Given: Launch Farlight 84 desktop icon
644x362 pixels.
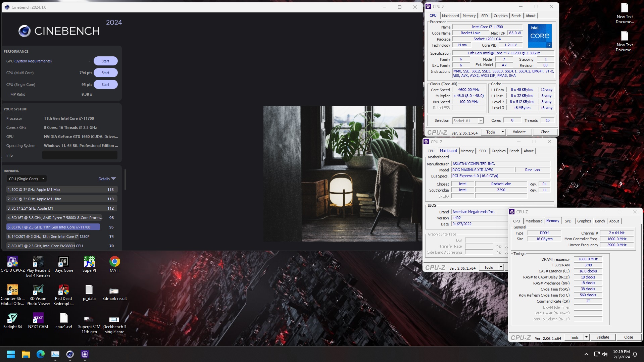Looking at the screenshot, I should 13,321.
